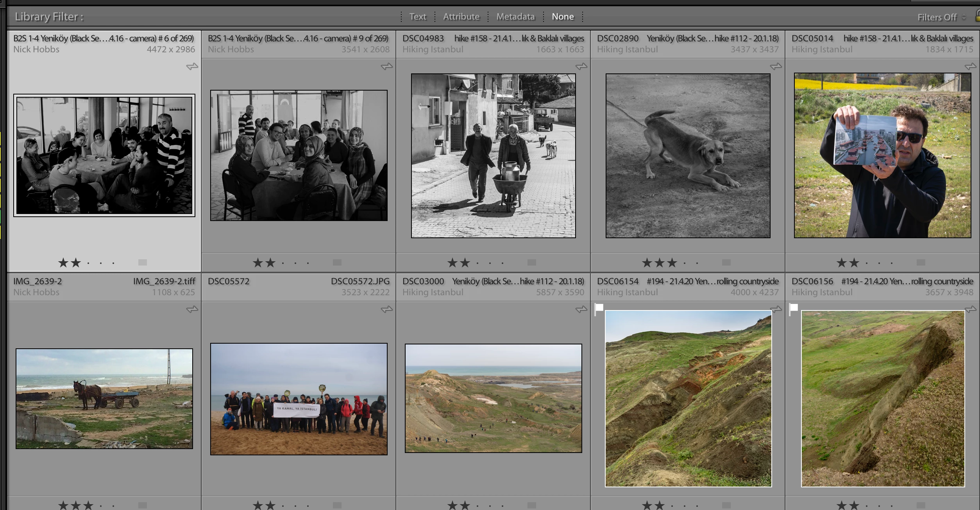Switch library filter to Attribute
This screenshot has height=510, width=980.
click(x=461, y=16)
